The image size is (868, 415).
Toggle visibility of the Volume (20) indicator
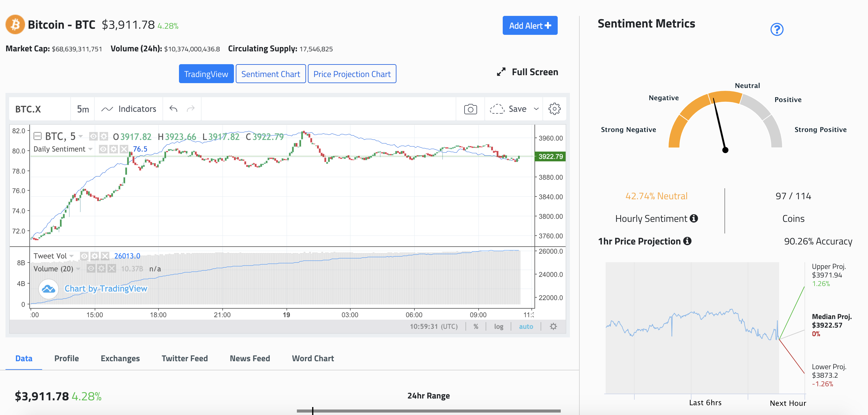tap(90, 268)
